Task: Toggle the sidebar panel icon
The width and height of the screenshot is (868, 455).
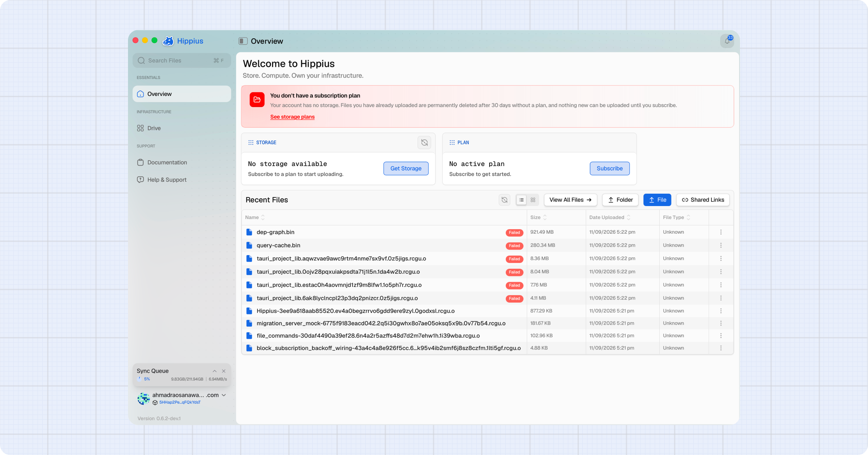Action: coord(243,41)
